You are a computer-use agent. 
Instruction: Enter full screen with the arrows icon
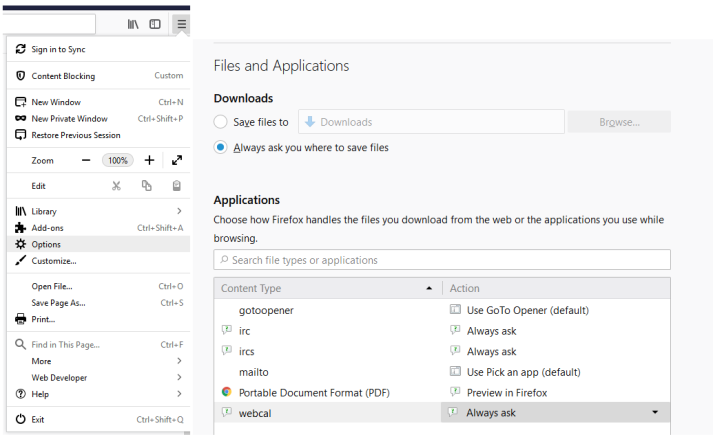coord(177,160)
